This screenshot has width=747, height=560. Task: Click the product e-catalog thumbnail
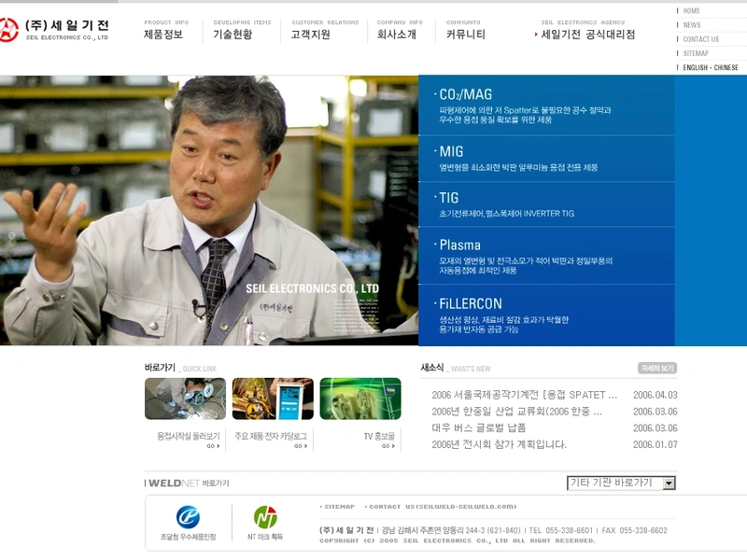[273, 399]
